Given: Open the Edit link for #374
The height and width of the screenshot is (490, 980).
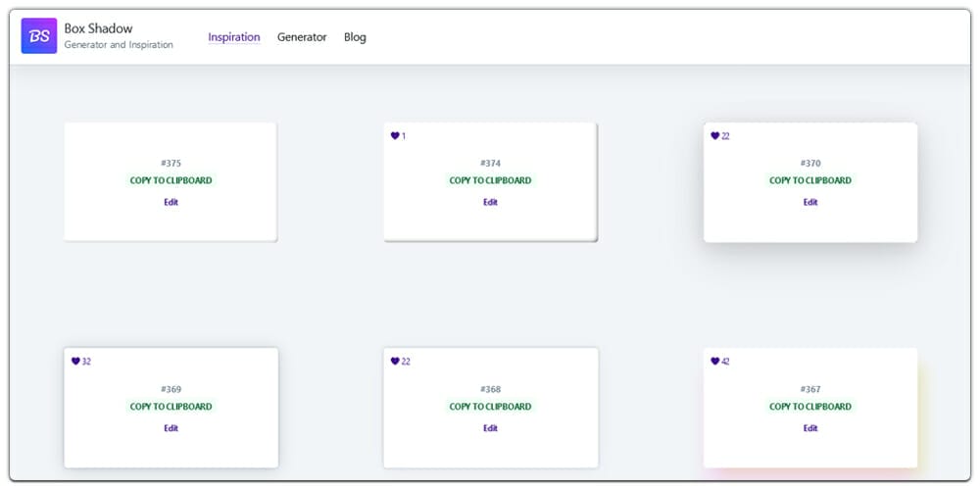Looking at the screenshot, I should pos(490,202).
